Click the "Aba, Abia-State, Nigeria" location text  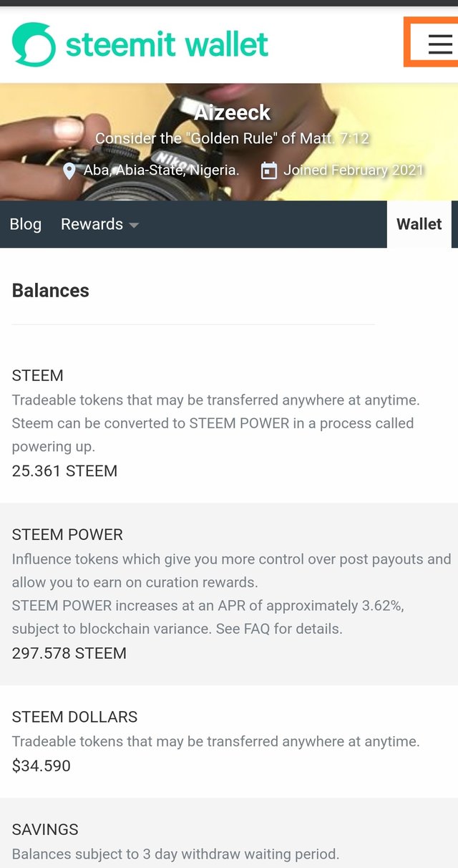point(162,170)
